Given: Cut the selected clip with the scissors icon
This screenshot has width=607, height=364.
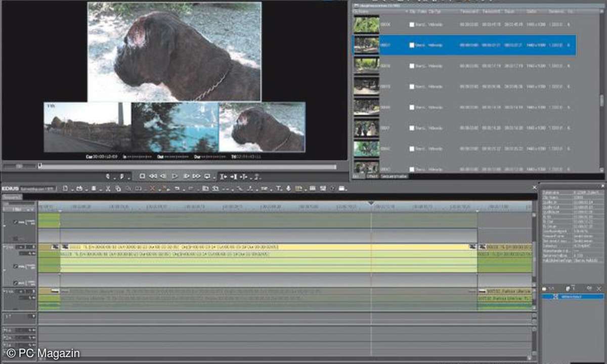Looking at the screenshot, I should [x=108, y=189].
